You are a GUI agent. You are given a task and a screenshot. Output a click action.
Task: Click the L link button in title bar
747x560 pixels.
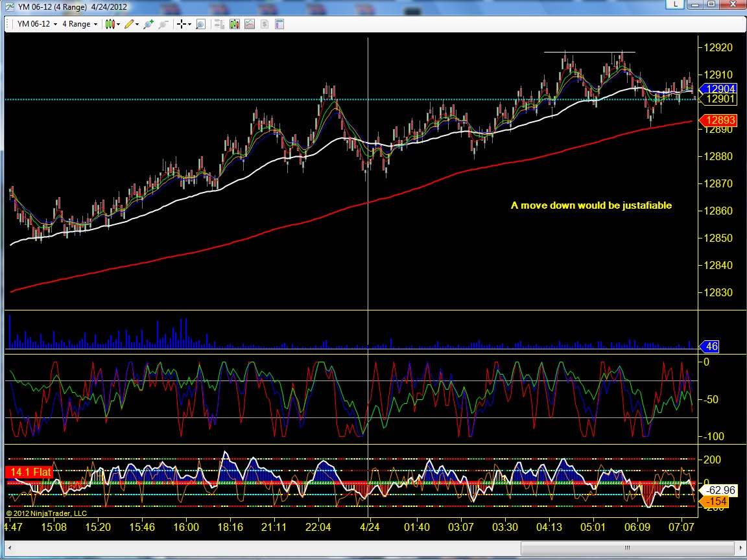(x=676, y=4)
